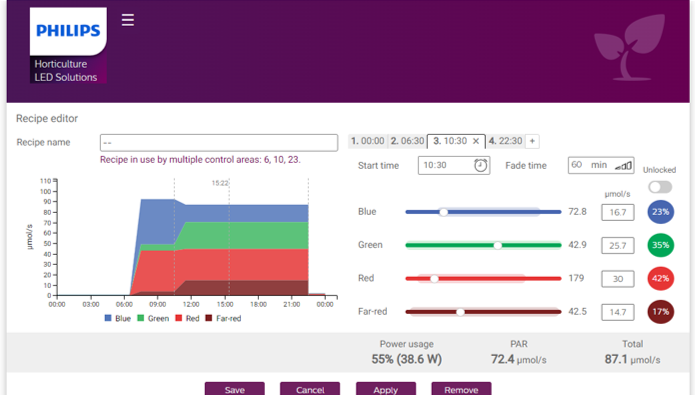Add a new time period with plus button
This screenshot has width=695, height=395.
point(532,141)
